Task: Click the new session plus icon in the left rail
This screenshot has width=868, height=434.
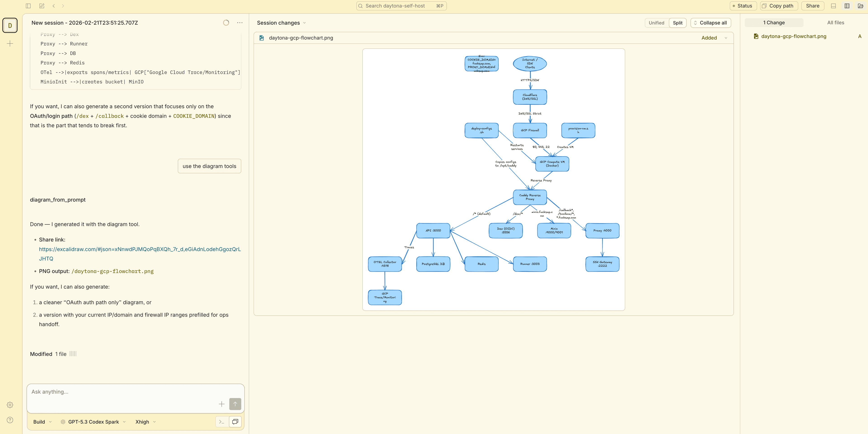Action: [10, 43]
